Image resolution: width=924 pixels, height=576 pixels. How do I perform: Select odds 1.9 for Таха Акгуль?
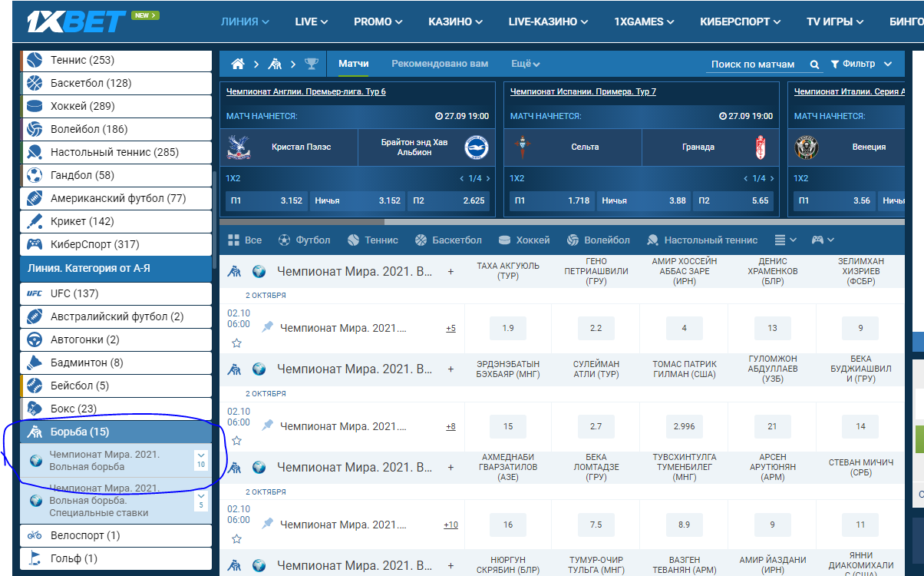pos(508,328)
